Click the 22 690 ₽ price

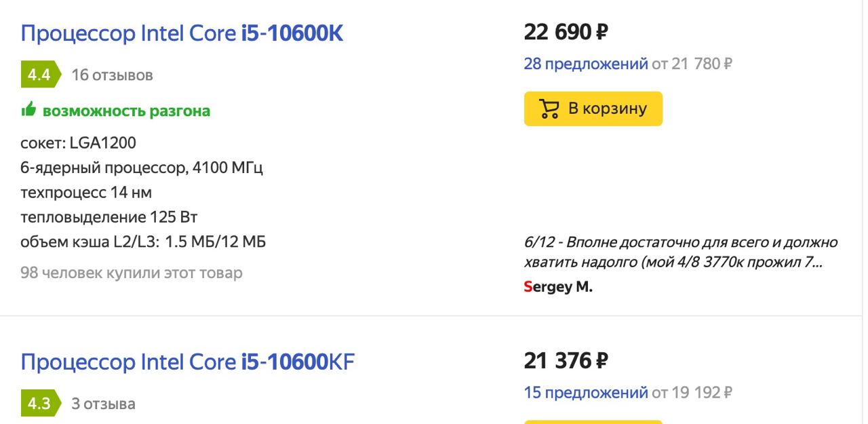tap(566, 32)
